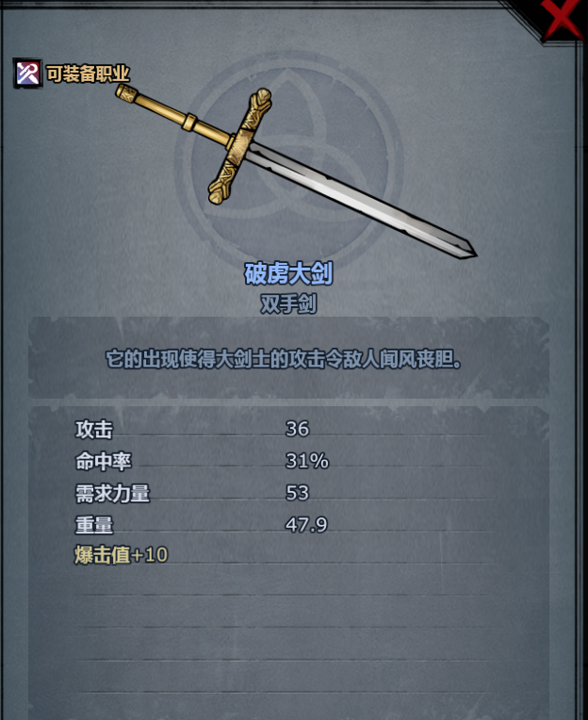The height and width of the screenshot is (720, 588).
Task: Click the weapon type 双手剑
Action: [288, 303]
